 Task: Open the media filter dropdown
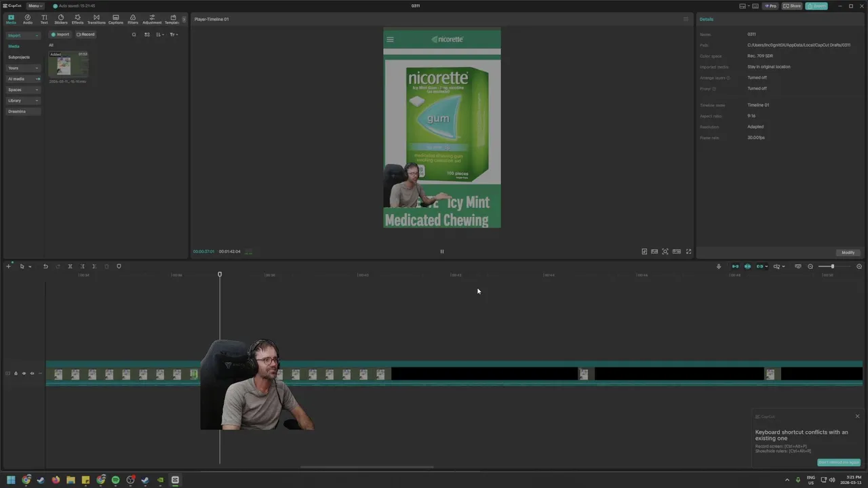tap(174, 35)
